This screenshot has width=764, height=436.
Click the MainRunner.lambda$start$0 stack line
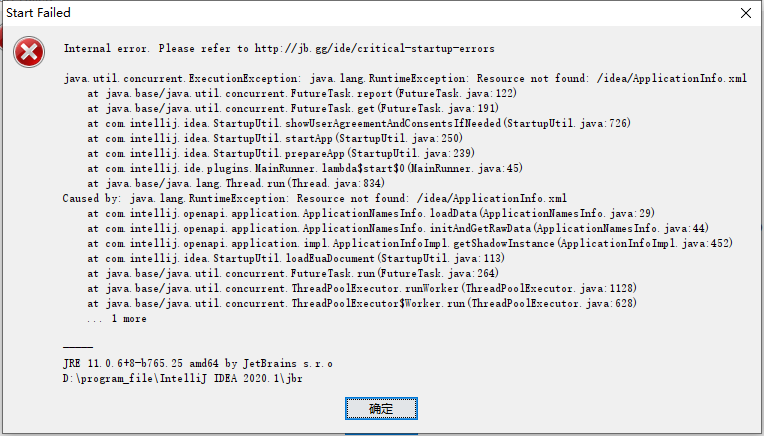click(x=305, y=169)
